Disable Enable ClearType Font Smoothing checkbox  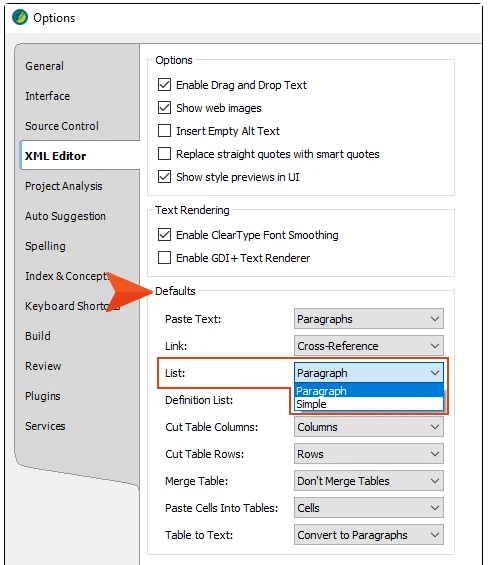(x=164, y=235)
